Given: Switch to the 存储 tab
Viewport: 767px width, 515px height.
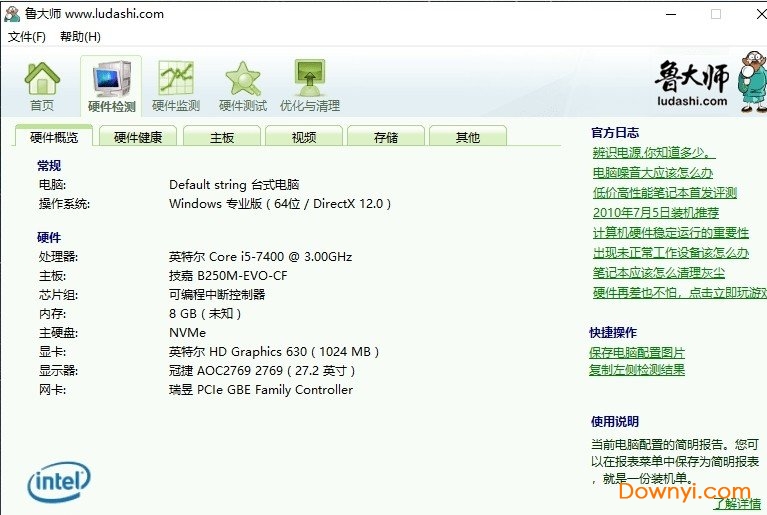Looking at the screenshot, I should coord(386,137).
